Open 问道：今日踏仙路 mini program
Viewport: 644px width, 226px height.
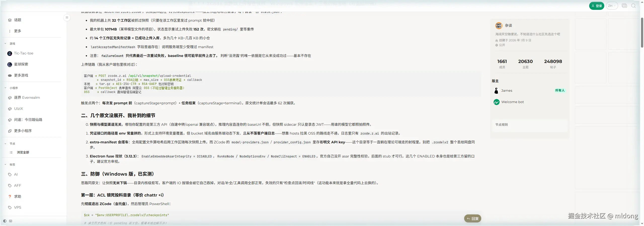pos(28,120)
